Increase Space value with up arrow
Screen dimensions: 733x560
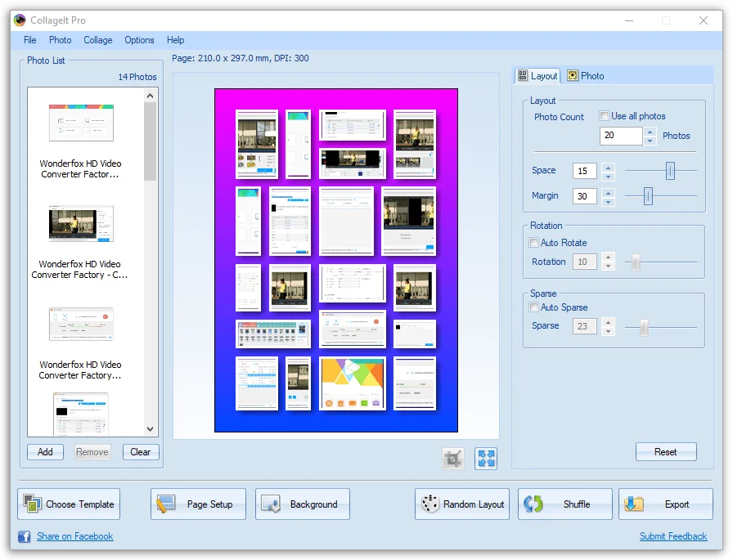tap(608, 167)
